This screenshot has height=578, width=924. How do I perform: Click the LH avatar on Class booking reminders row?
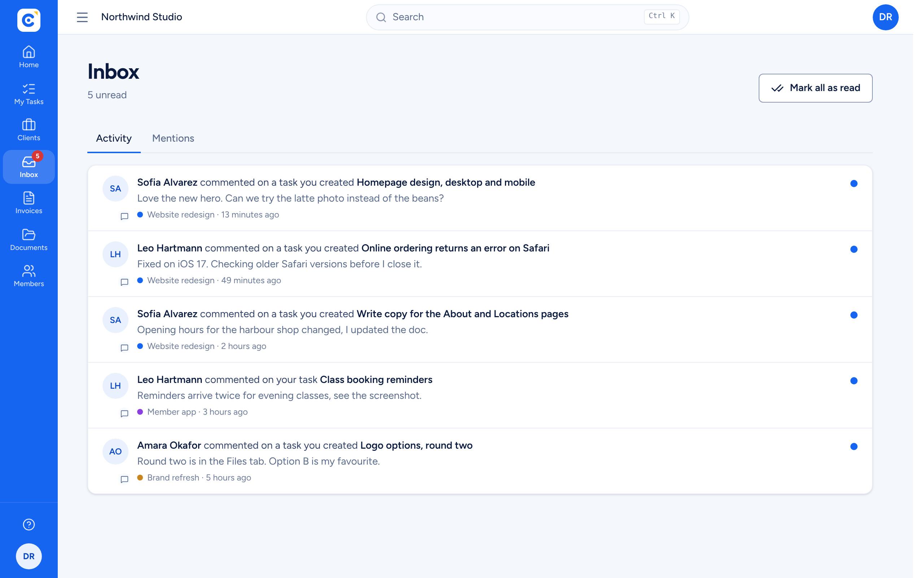pyautogui.click(x=115, y=386)
